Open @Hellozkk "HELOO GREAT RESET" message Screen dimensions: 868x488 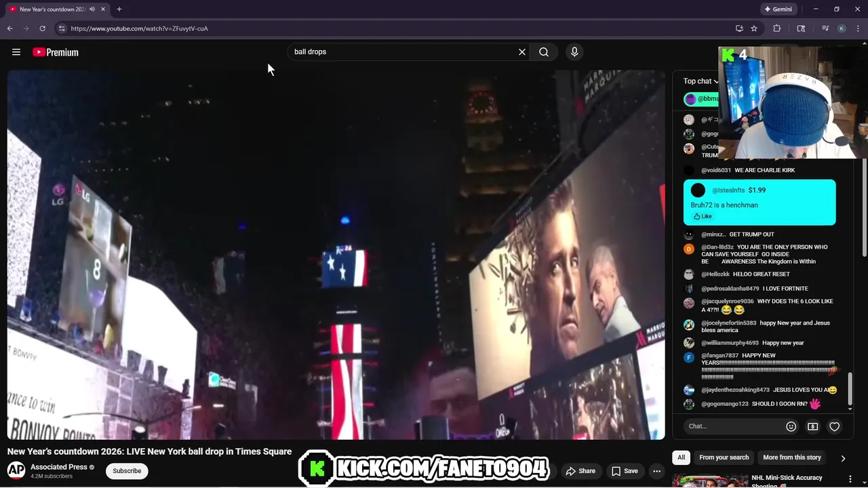click(758, 274)
